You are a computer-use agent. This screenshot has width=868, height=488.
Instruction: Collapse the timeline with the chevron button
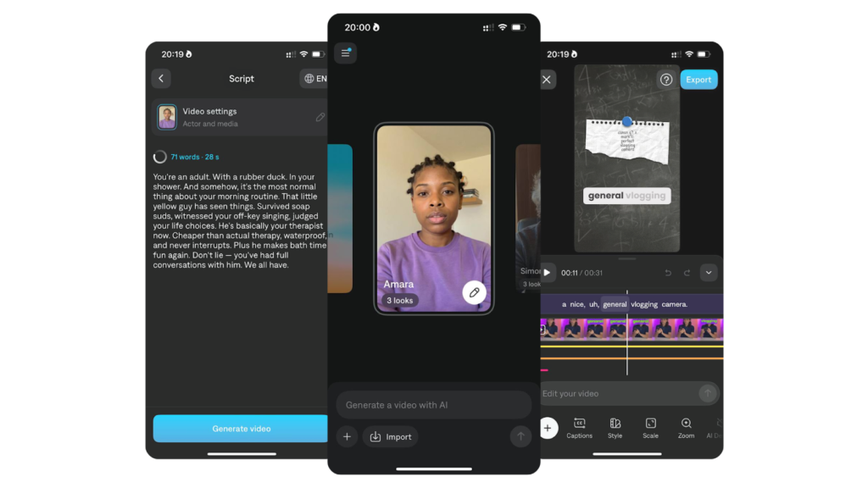click(709, 273)
